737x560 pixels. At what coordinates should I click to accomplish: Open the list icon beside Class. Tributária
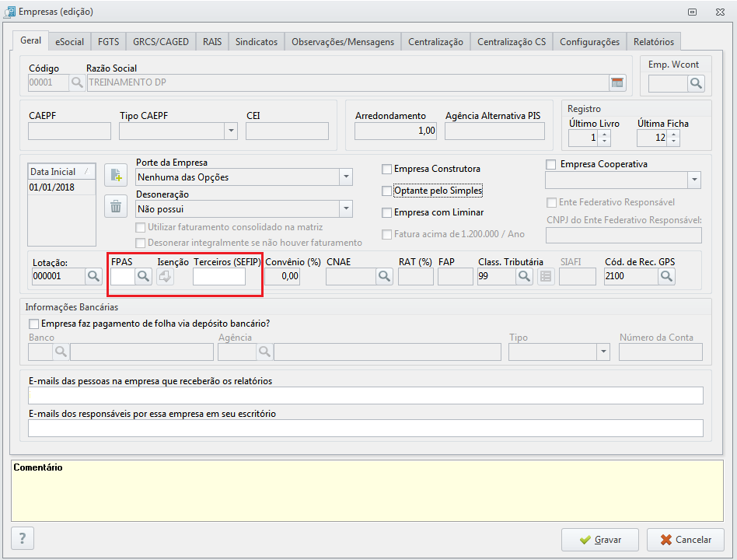click(x=546, y=276)
